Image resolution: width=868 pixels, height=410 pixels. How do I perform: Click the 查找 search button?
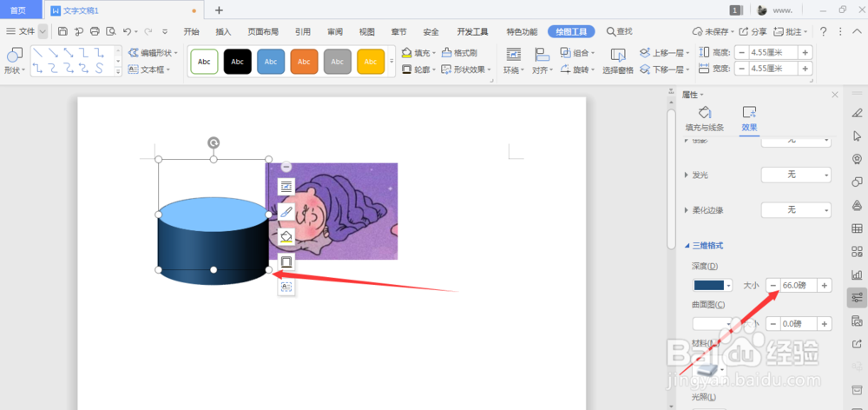point(619,31)
